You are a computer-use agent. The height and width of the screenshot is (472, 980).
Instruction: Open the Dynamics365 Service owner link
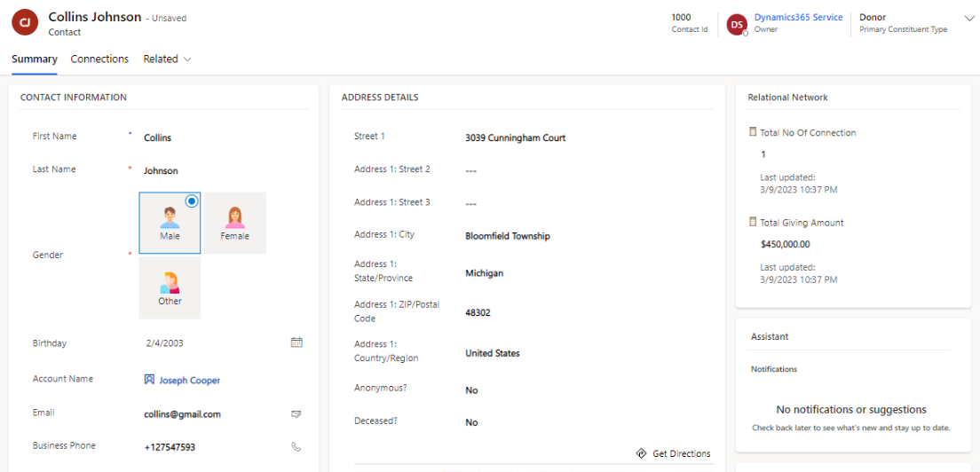point(798,18)
